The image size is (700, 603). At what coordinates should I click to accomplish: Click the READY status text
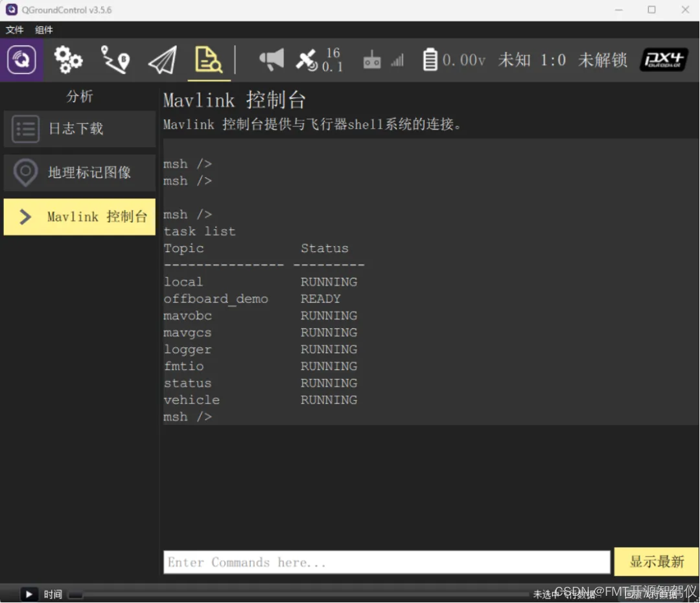click(x=321, y=299)
